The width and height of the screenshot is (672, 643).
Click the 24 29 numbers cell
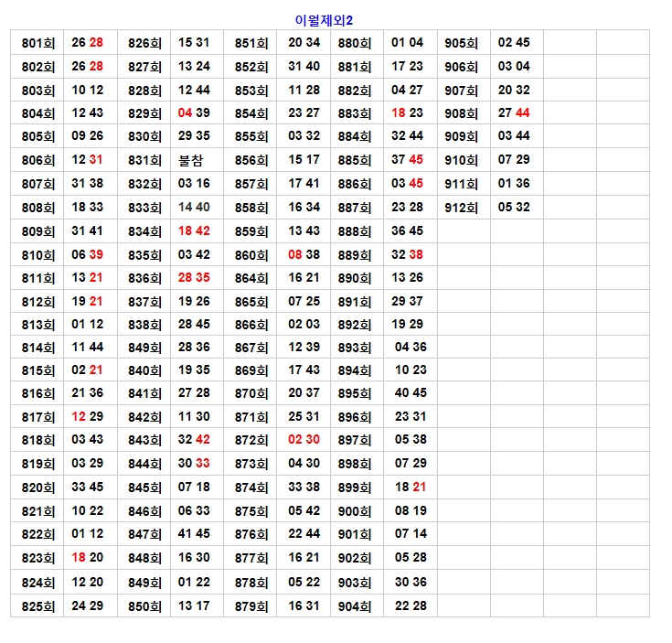[x=88, y=606]
